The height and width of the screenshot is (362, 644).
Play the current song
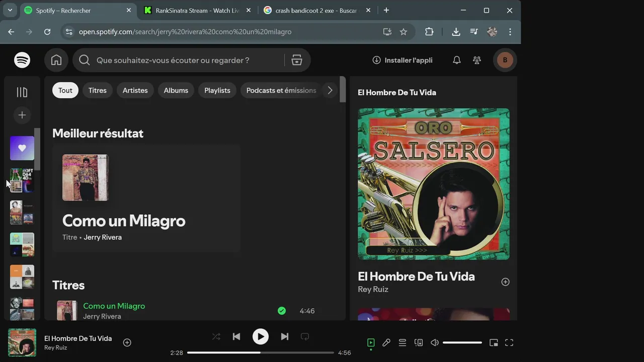[x=260, y=337]
